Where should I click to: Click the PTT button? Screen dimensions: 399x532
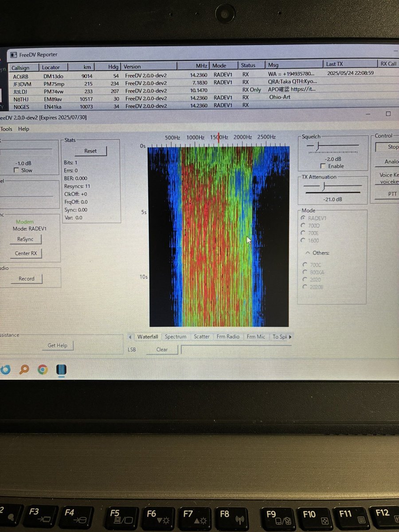point(387,194)
